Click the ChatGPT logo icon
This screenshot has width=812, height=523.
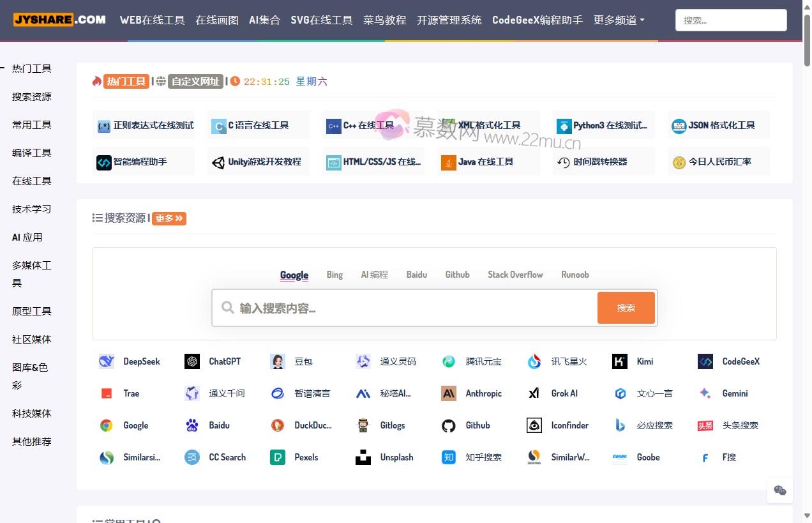pyautogui.click(x=192, y=361)
